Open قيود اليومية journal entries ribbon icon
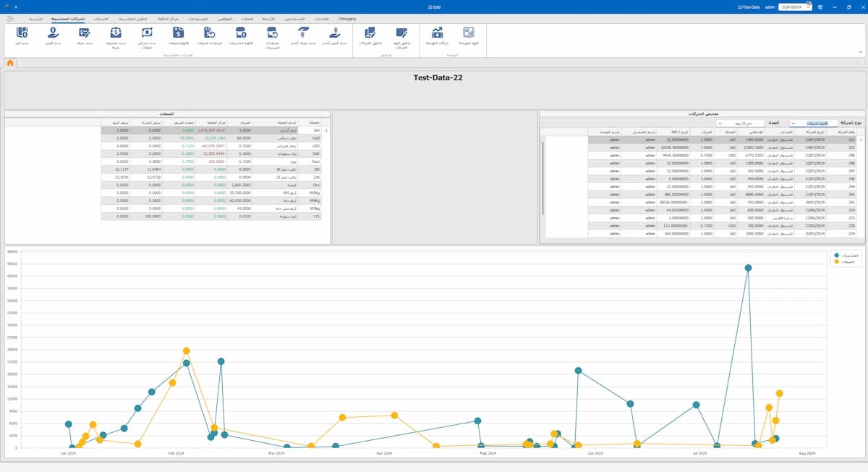 pos(468,32)
